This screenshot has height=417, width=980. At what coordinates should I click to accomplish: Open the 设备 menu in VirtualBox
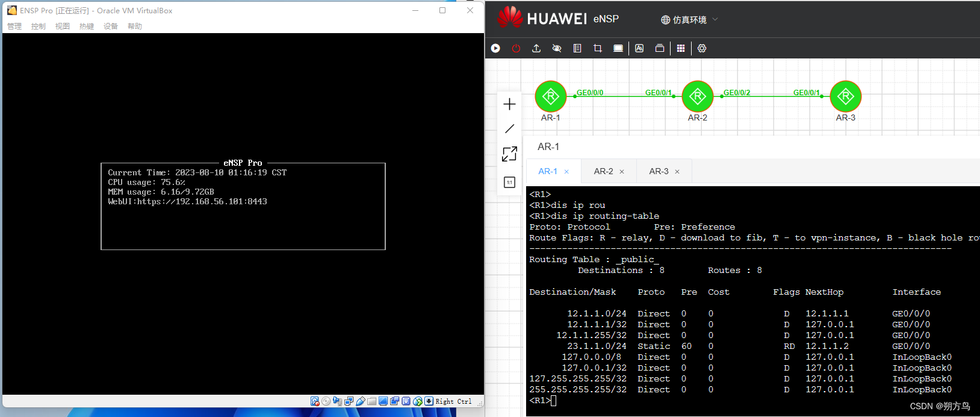click(111, 26)
